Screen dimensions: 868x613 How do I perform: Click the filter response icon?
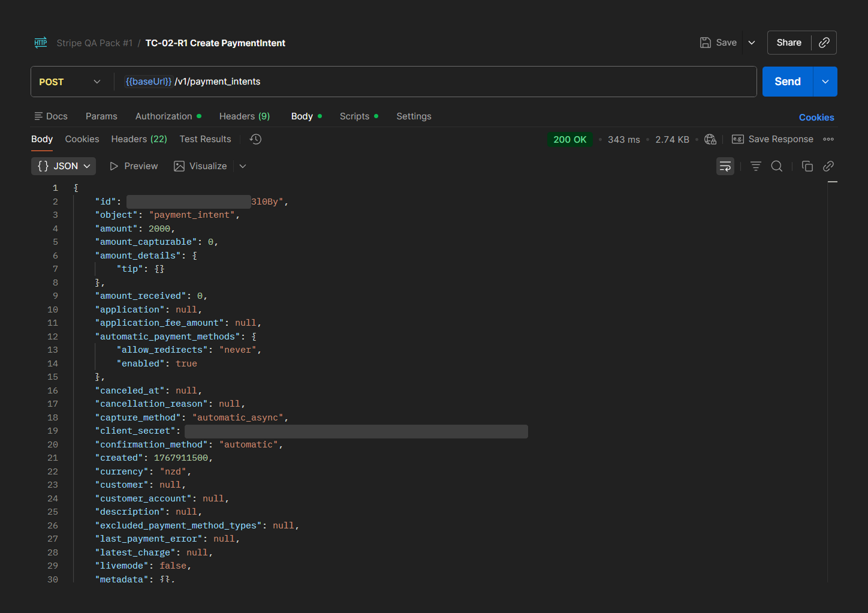tap(756, 166)
